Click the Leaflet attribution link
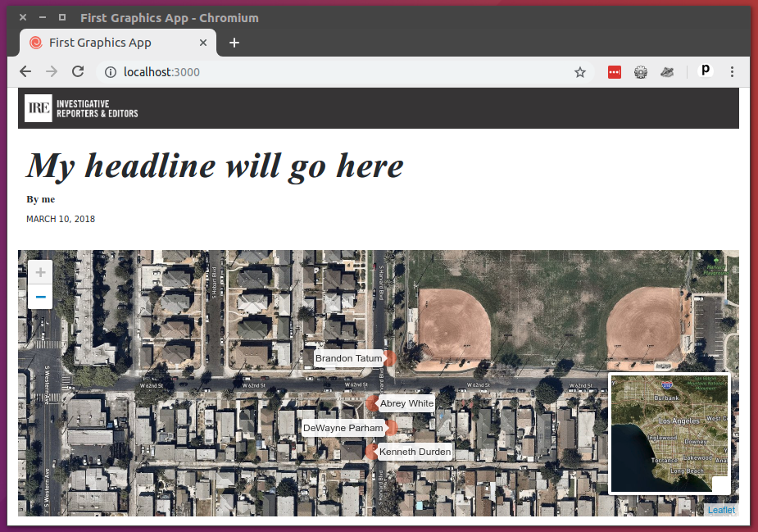Viewport: 758px width, 532px height. coord(721,510)
